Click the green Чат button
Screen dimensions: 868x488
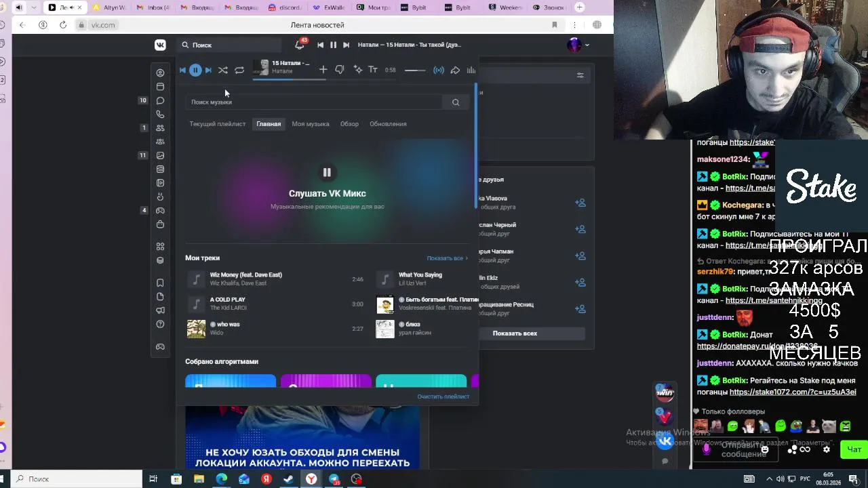coord(854,449)
